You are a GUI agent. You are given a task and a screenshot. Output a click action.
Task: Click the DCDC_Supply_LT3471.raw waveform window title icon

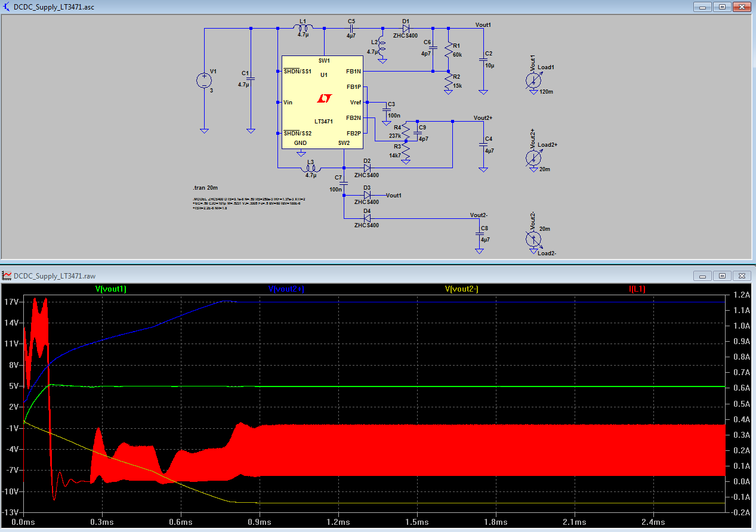pyautogui.click(x=7, y=276)
